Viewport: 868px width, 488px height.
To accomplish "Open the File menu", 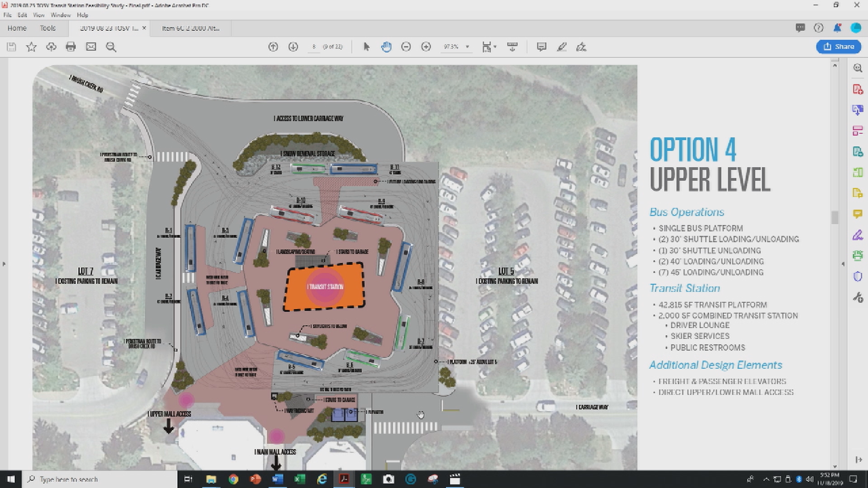I will pyautogui.click(x=7, y=15).
